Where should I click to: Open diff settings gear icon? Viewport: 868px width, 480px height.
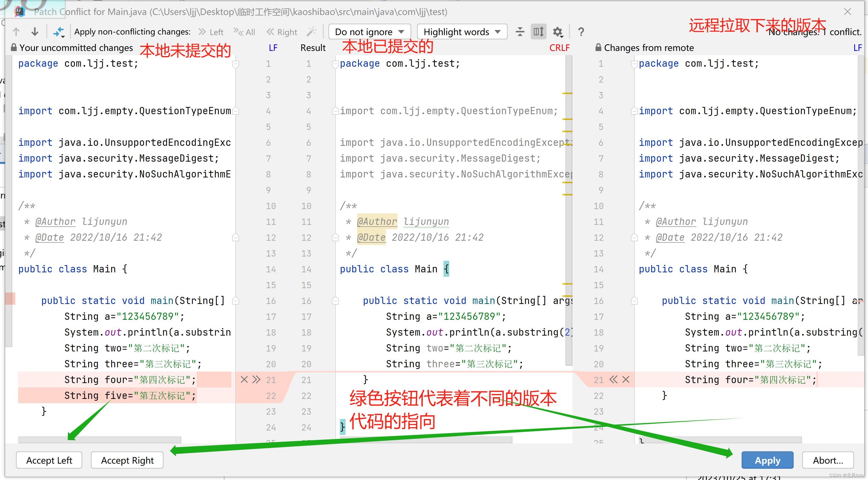coord(558,32)
